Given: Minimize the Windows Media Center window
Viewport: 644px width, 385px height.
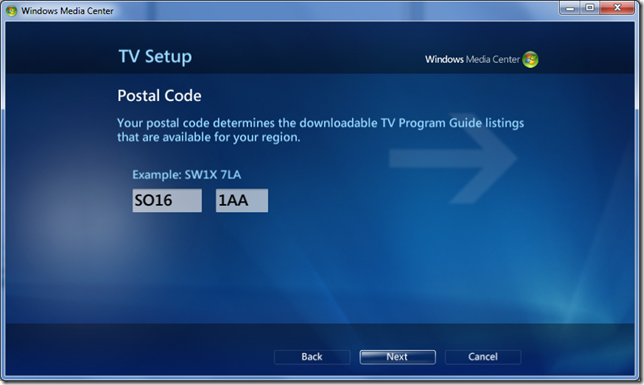Looking at the screenshot, I should (570, 8).
